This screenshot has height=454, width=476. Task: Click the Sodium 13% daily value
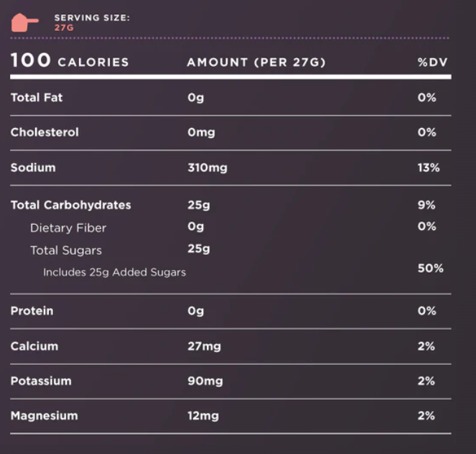tap(429, 167)
